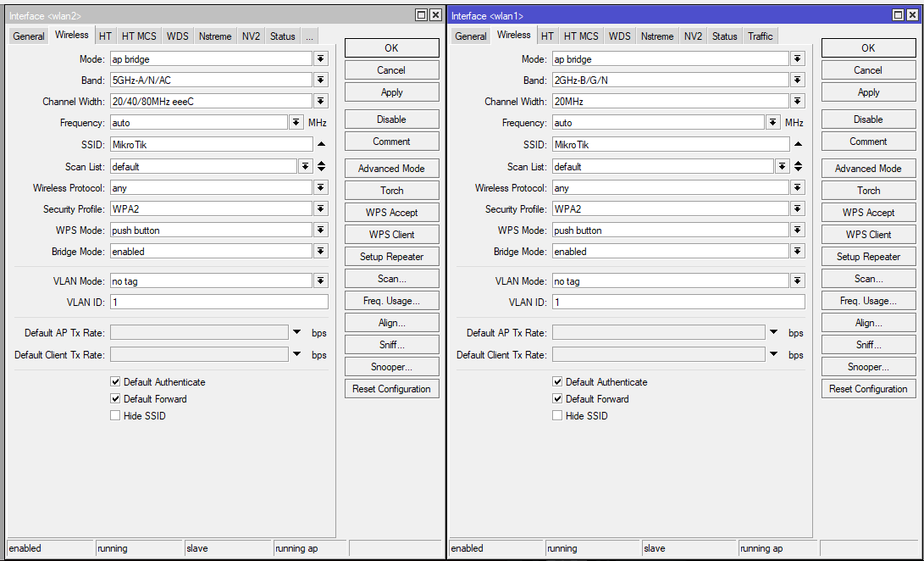Viewport: 924px width, 561px height.
Task: Switch to the Traffic tab in wlan1
Action: point(760,36)
